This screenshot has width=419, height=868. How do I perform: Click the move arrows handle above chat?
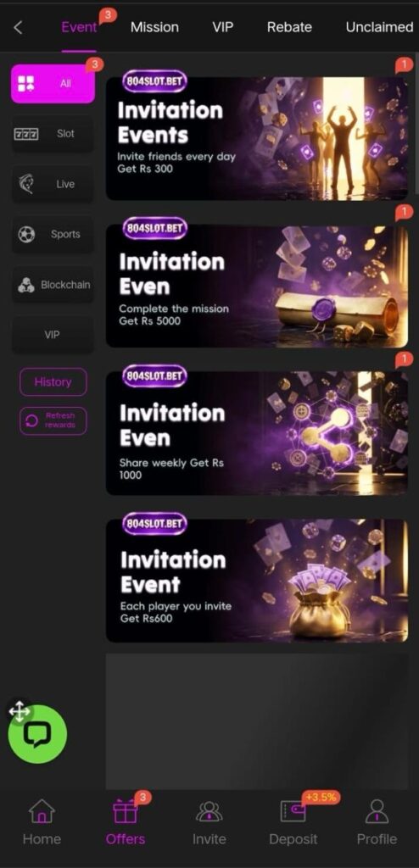tap(20, 711)
